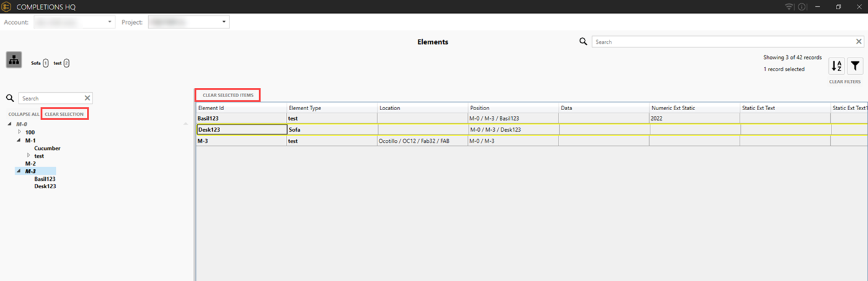Viewport: 868px width, 281px height.
Task: Click the hierarchy tree icon button
Action: [x=14, y=59]
